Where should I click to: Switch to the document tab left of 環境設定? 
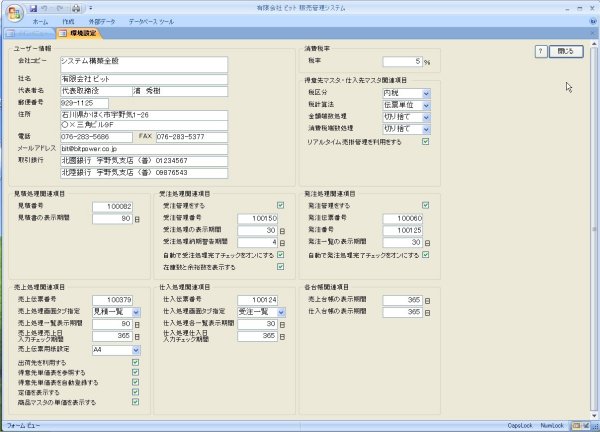(30, 34)
